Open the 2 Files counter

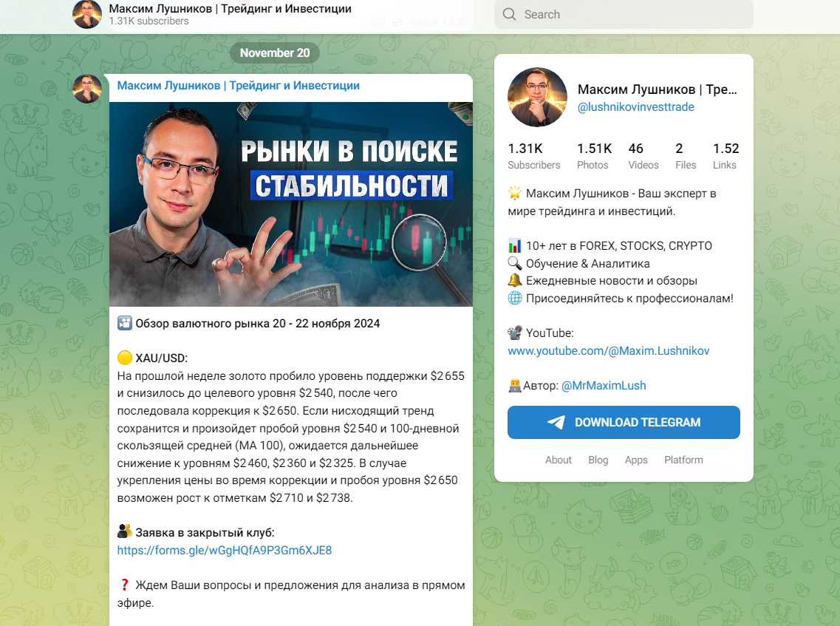tap(686, 156)
